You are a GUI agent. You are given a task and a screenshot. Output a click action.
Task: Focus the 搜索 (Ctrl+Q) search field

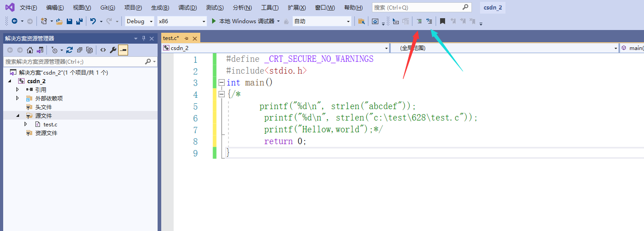421,7
